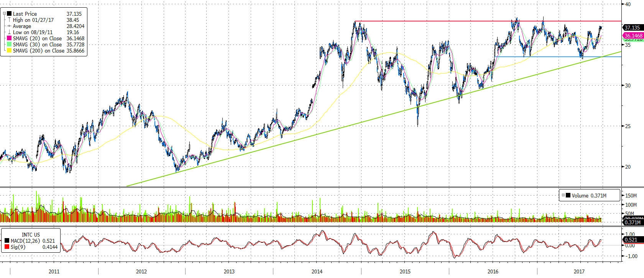644x278 pixels.
Task: Click the 0.371M volume axis tag
Action: pos(632,222)
